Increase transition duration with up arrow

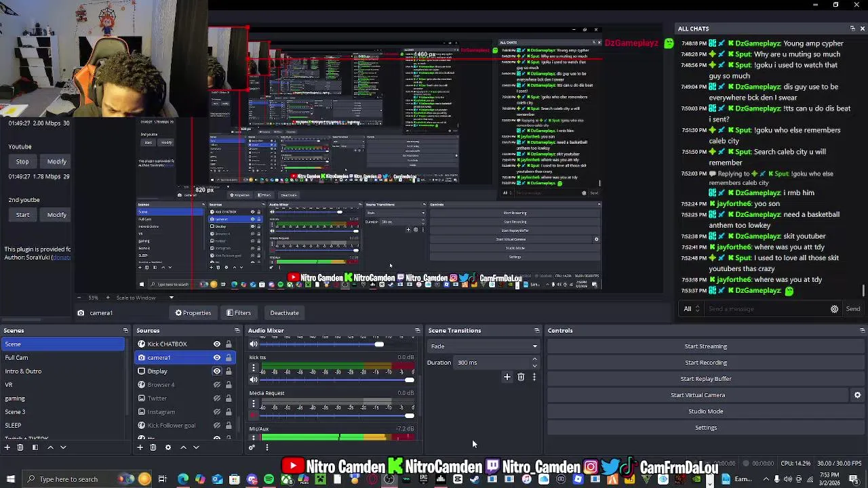pyautogui.click(x=534, y=359)
